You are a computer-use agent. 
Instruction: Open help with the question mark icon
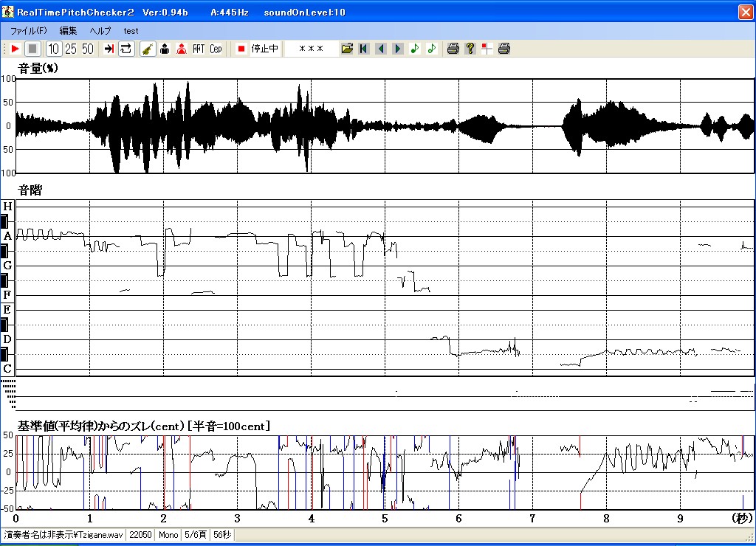470,49
